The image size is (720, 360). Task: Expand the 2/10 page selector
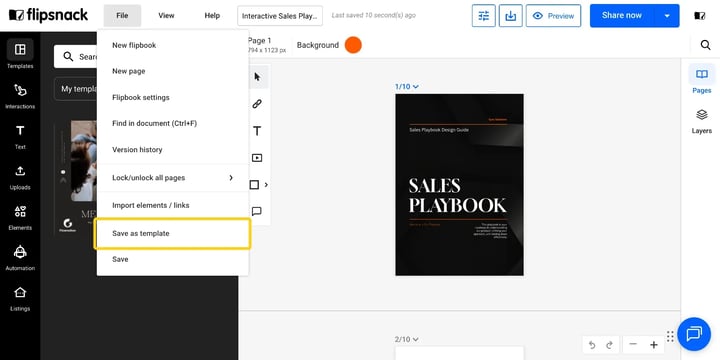pos(407,339)
